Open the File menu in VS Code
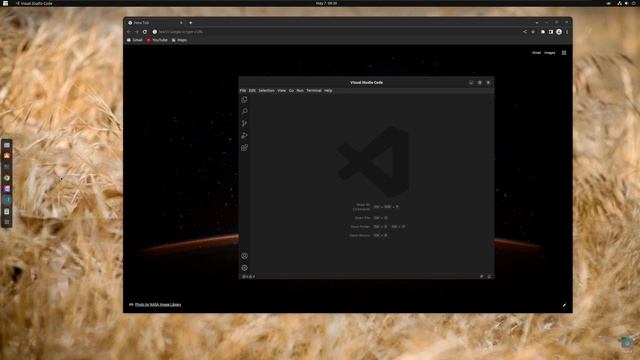This screenshot has height=360, width=640. (x=243, y=90)
